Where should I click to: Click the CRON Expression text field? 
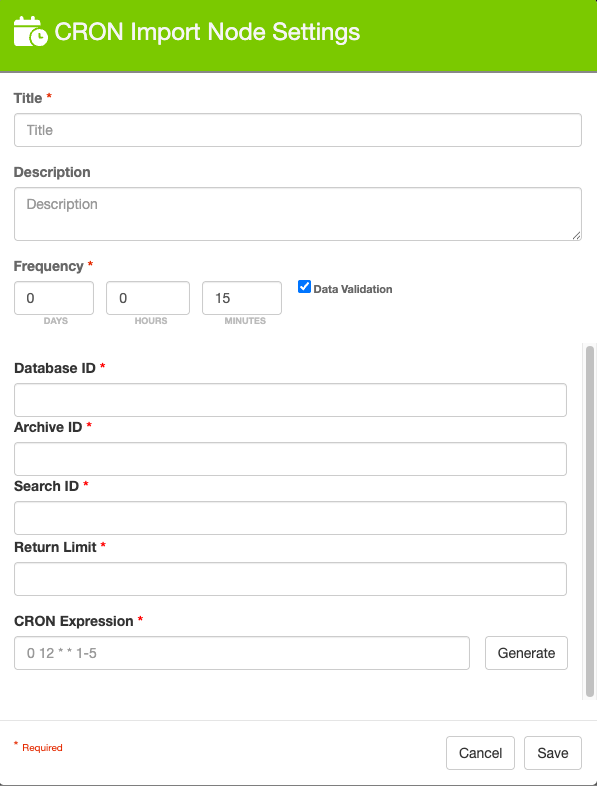pos(242,653)
